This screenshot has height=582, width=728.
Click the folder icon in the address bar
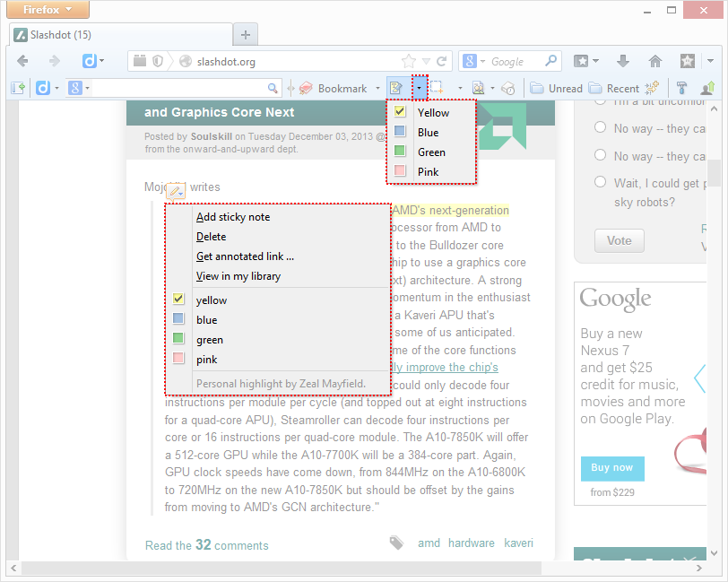[x=139, y=61]
